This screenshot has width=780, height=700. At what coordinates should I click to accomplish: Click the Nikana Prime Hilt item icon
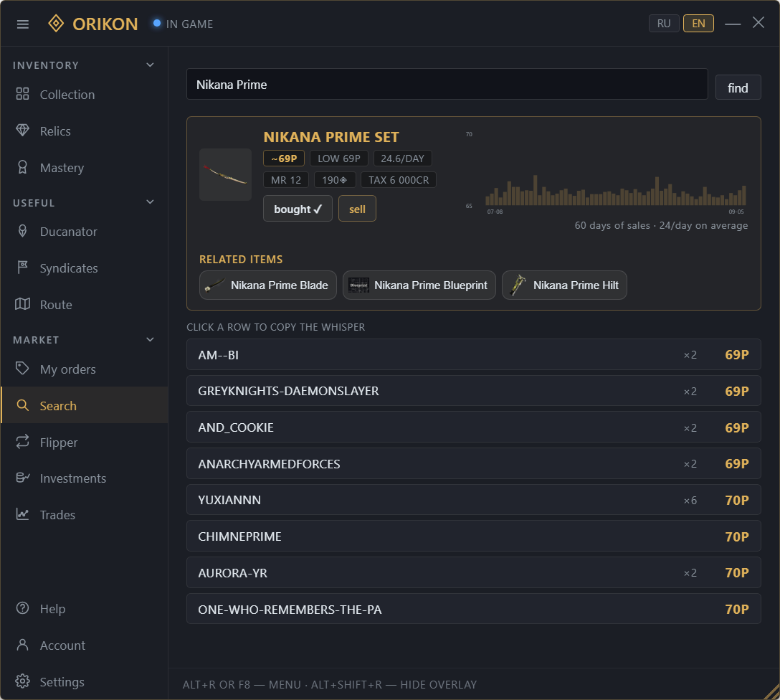(518, 285)
